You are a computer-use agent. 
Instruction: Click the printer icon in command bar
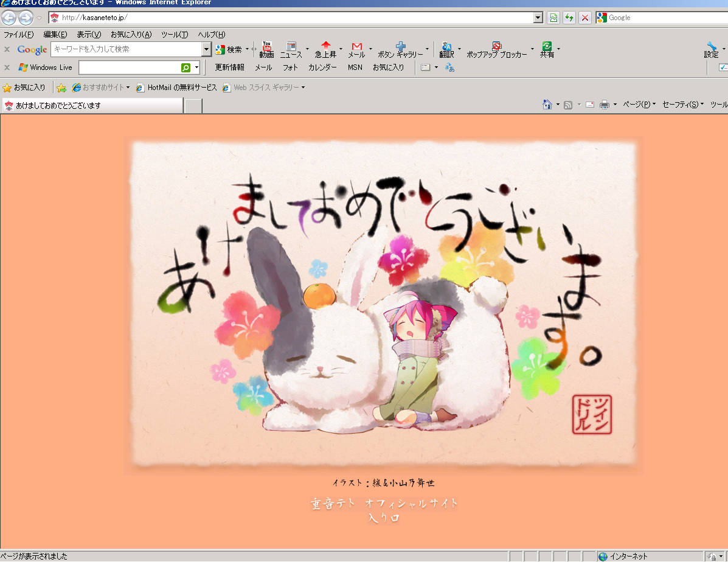tap(605, 105)
